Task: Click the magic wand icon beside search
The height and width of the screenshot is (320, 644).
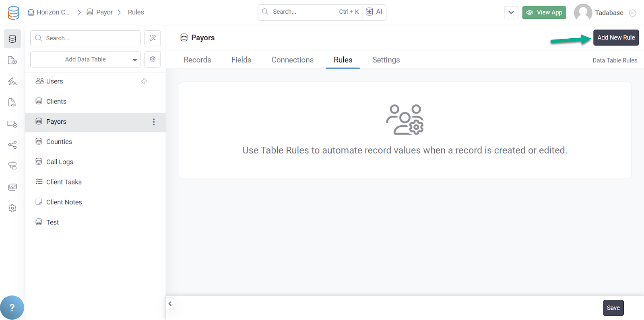Action: (x=153, y=38)
